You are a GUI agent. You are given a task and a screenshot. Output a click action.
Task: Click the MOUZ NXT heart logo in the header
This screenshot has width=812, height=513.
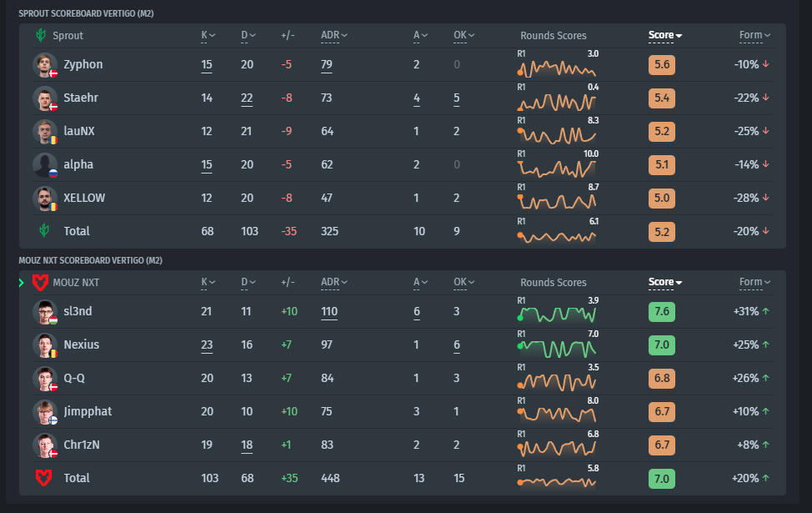[40, 283]
